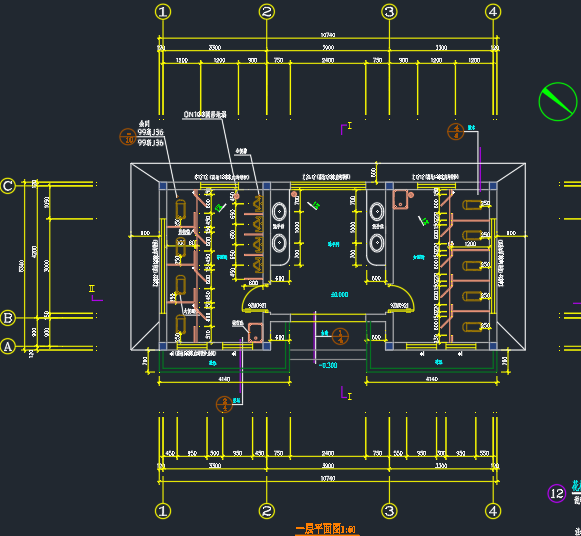
Task: Select the 99浙J36 reference text upper line
Action: [150, 132]
